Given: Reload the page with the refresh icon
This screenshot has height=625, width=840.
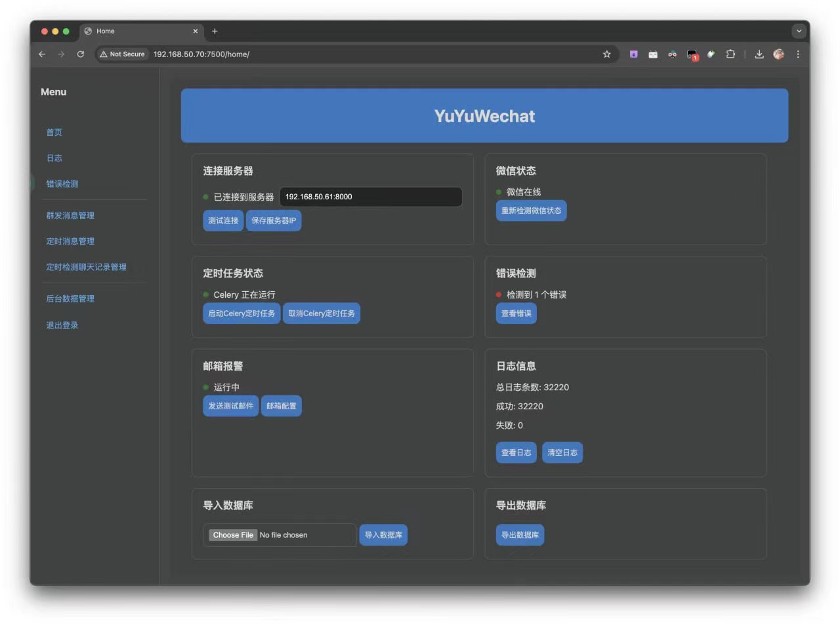Looking at the screenshot, I should coord(80,54).
